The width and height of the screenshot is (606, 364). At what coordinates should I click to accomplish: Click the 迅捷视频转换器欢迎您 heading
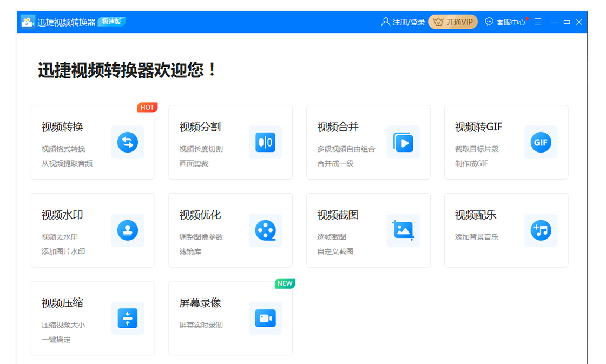(x=128, y=70)
